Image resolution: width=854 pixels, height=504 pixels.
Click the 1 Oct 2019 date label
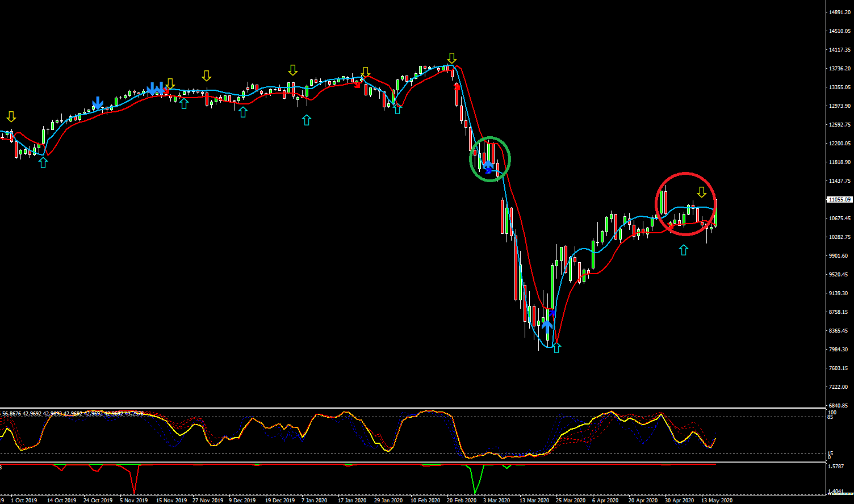[24, 501]
